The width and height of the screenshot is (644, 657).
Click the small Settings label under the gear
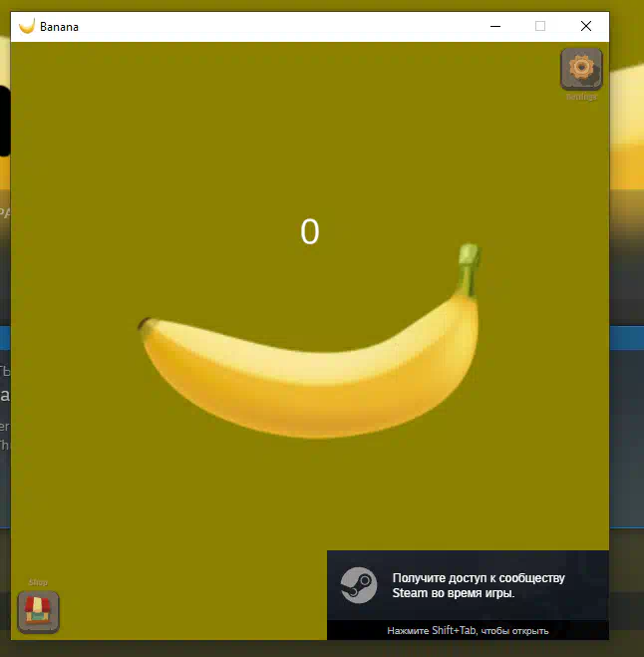coord(581,97)
